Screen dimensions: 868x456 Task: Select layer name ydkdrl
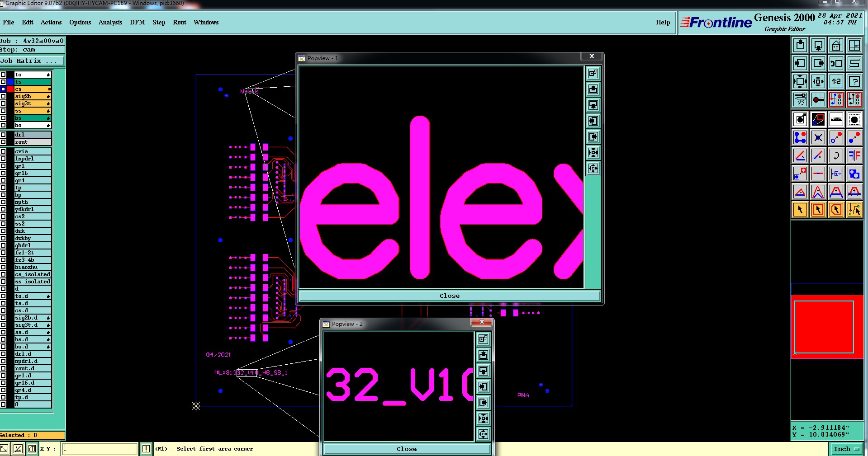click(x=33, y=209)
